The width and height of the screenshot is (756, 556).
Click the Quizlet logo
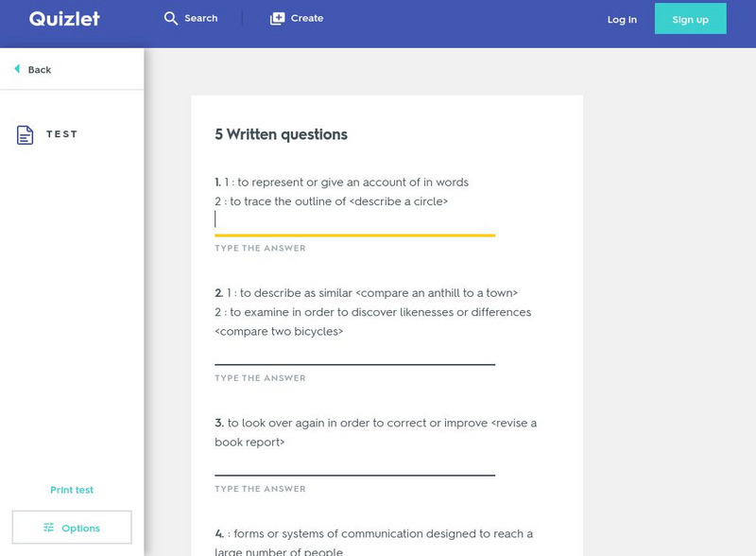coord(64,19)
